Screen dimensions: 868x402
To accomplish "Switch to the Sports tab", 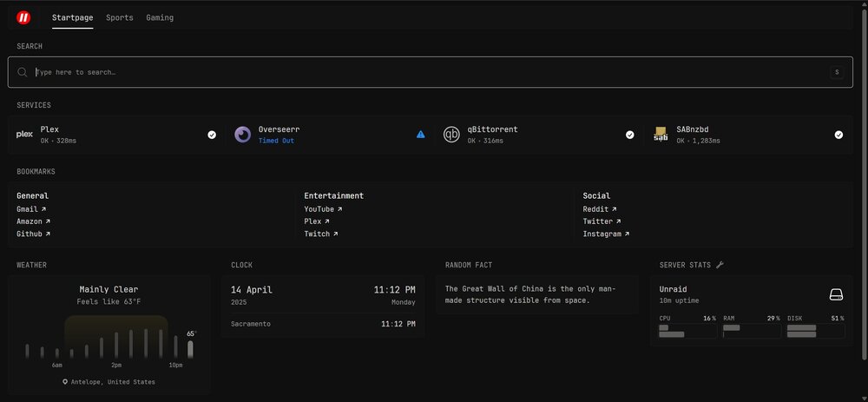I will pyautogui.click(x=120, y=17).
